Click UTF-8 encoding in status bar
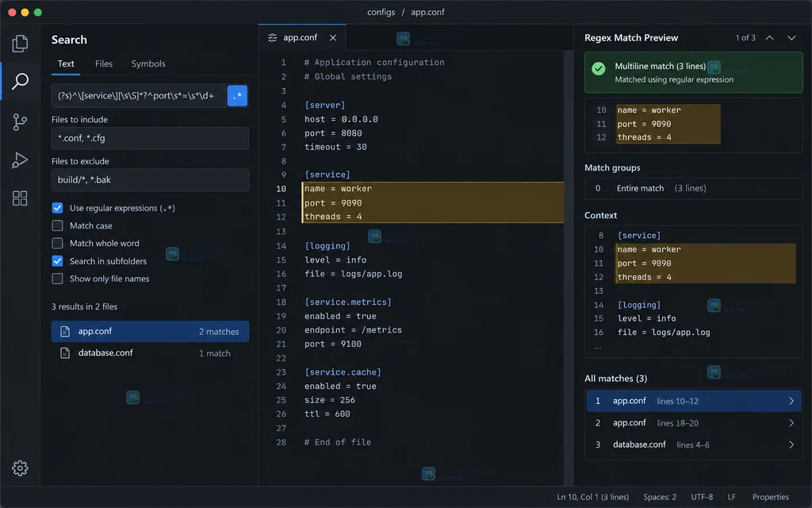 coord(702,497)
